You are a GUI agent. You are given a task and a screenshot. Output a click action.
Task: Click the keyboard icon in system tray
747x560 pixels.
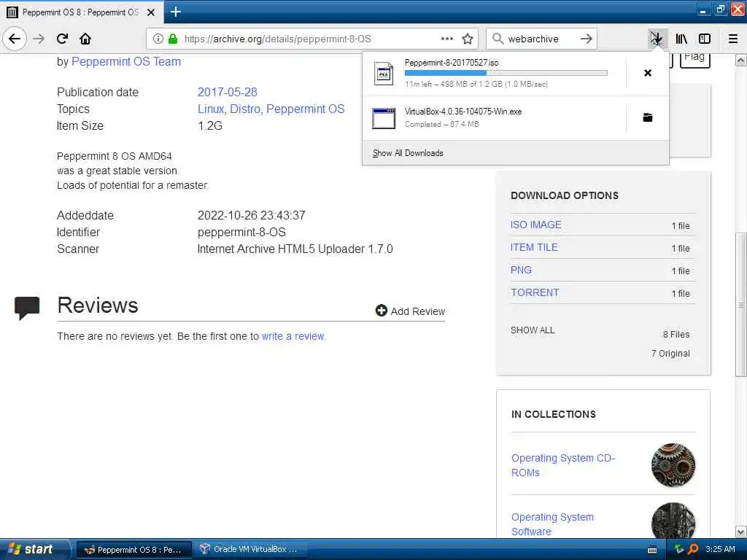pyautogui.click(x=652, y=550)
